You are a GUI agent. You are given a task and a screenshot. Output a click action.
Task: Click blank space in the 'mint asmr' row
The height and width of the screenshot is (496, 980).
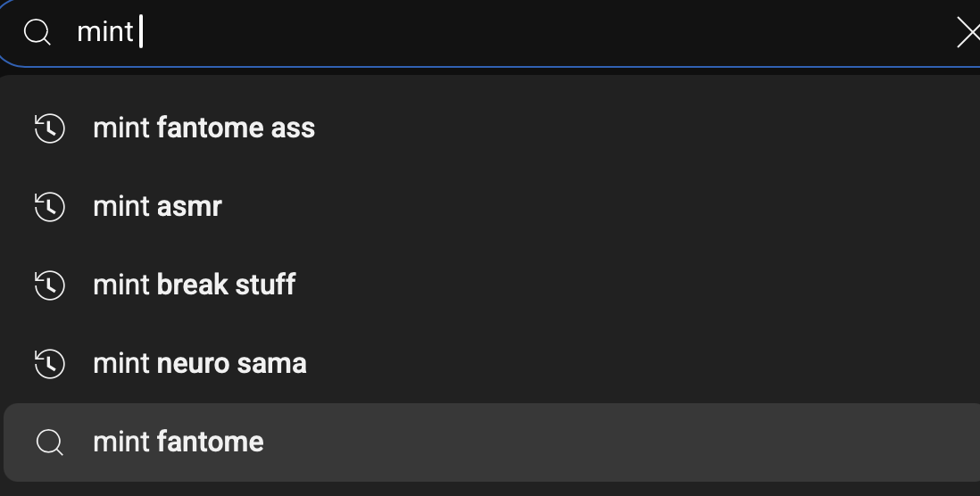pos(594,207)
